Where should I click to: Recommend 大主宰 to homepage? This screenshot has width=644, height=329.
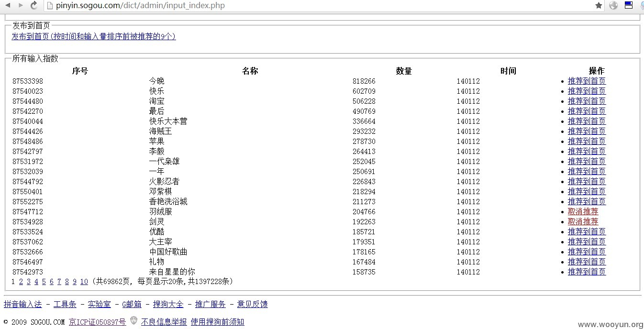587,241
